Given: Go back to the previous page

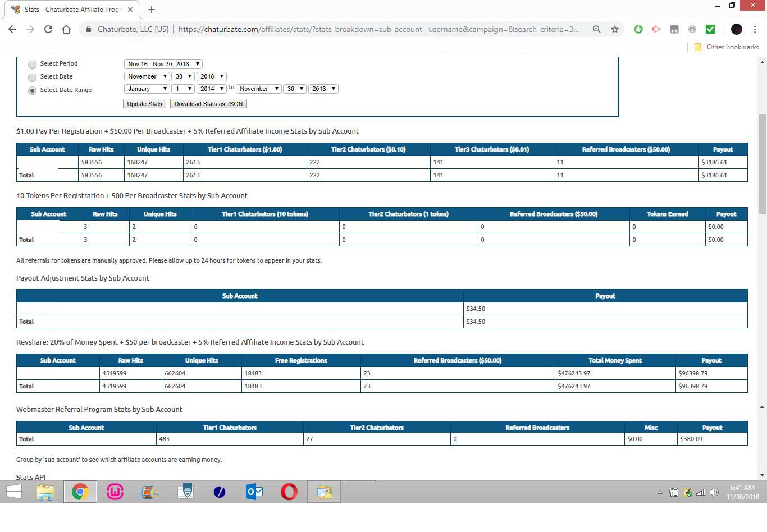Looking at the screenshot, I should point(12,29).
